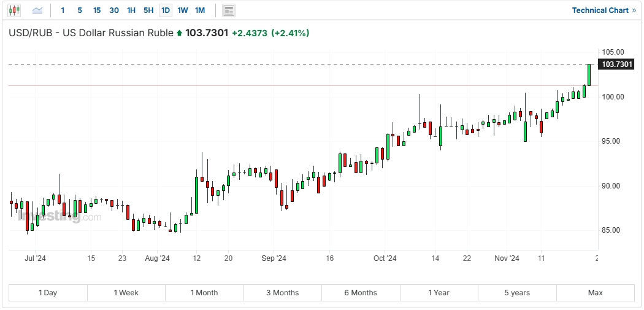Click the Sep '24 date label
The width and height of the screenshot is (644, 310).
point(274,258)
